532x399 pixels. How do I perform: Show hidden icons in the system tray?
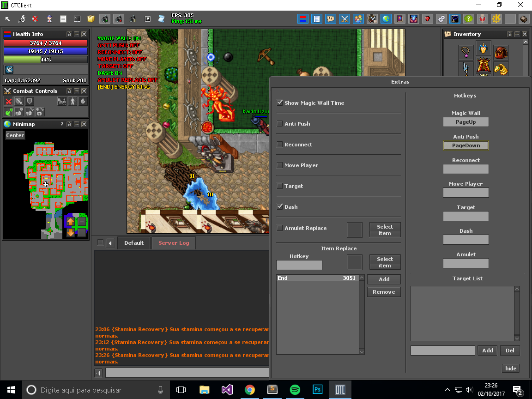point(447,390)
